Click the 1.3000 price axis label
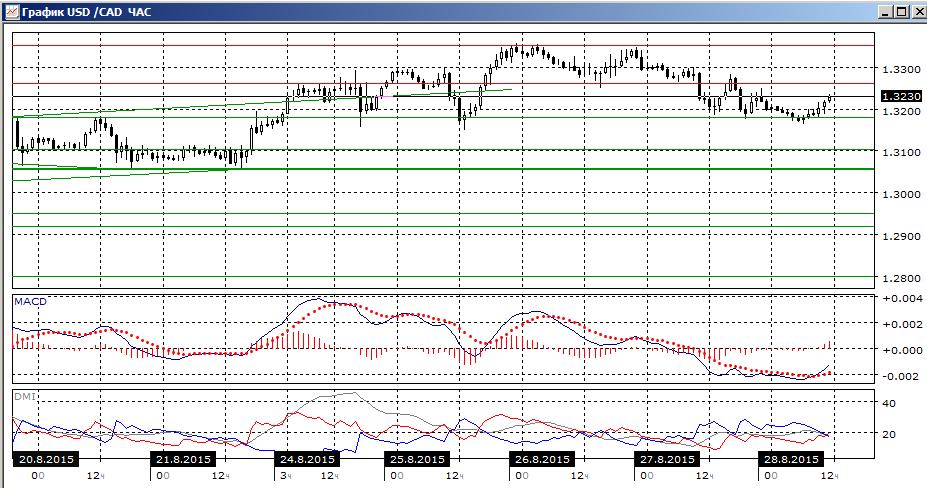The height and width of the screenshot is (488, 927). click(x=901, y=195)
